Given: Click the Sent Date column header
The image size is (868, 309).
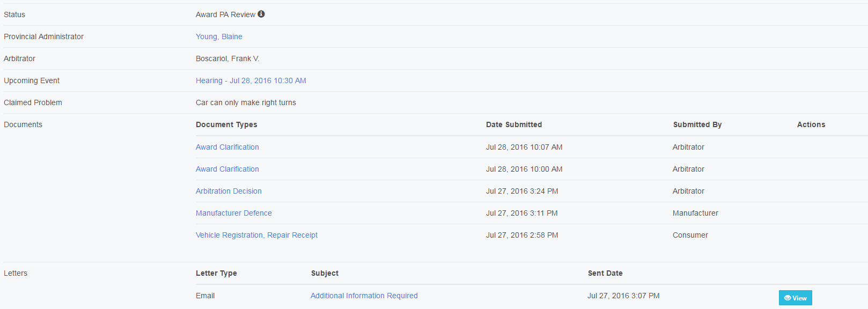Looking at the screenshot, I should pos(605,273).
